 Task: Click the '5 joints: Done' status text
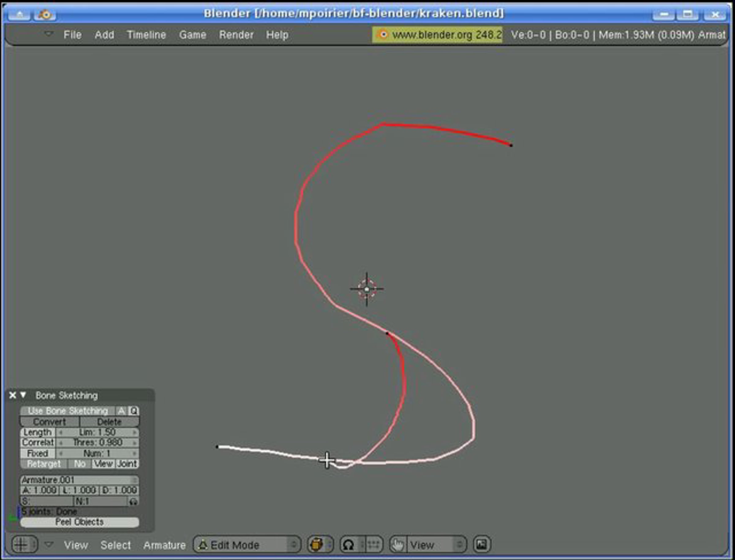49,512
